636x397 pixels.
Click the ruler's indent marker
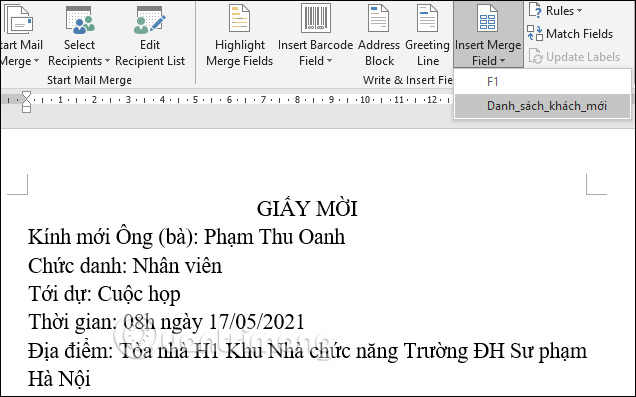coord(26,101)
